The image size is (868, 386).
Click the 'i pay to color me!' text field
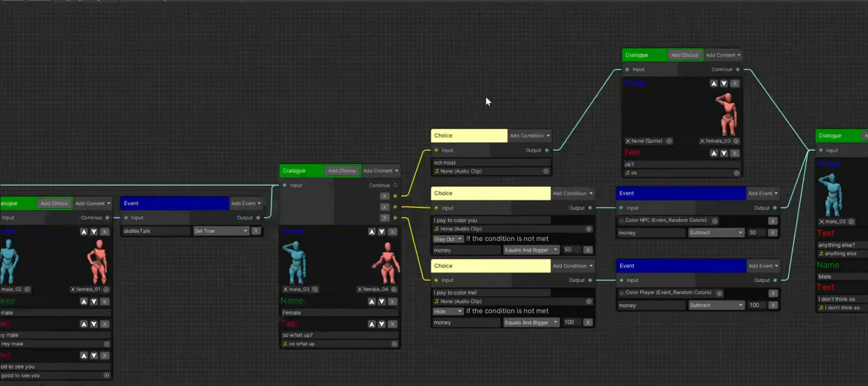491,293
